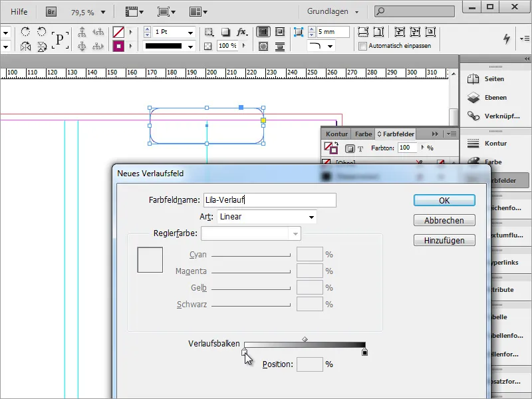Switch to the Kontur tab

[336, 134]
